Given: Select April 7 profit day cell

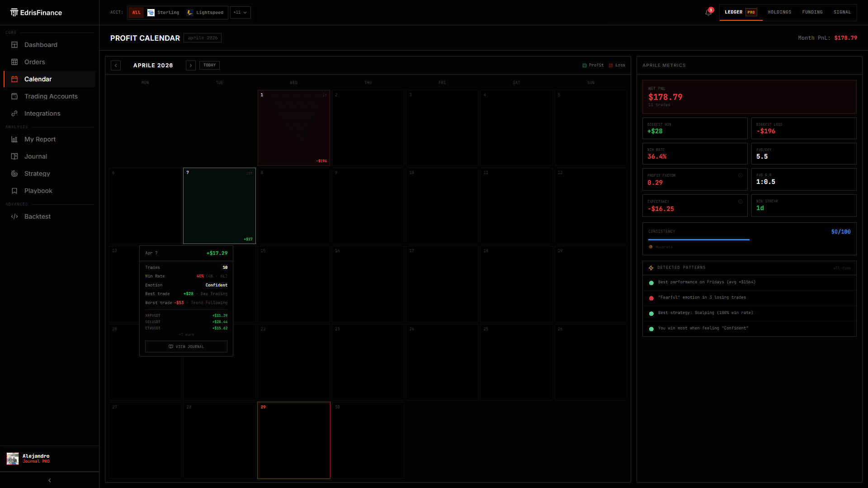Looking at the screenshot, I should click(219, 206).
